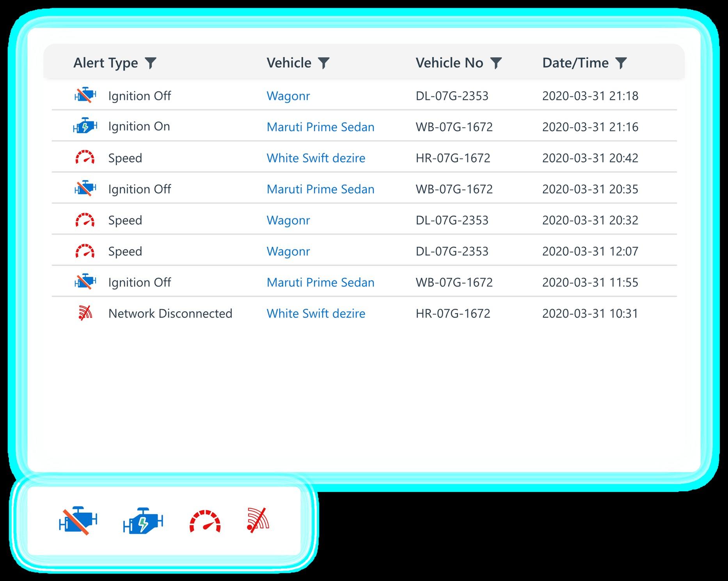Click timestamp 2020-03-31 20:35
Viewport: 728px width, 581px height.
click(590, 189)
